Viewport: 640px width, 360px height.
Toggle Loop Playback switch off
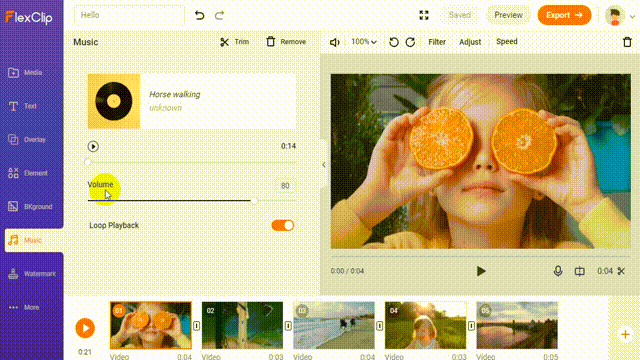click(x=283, y=225)
